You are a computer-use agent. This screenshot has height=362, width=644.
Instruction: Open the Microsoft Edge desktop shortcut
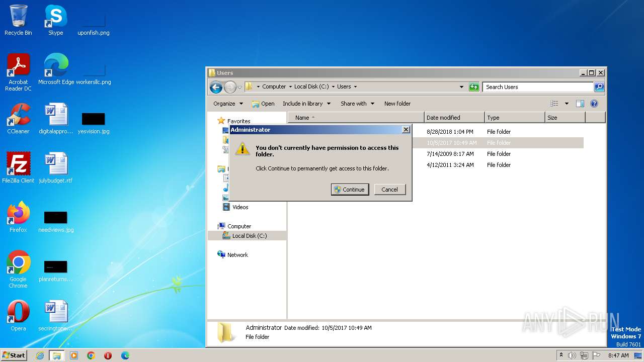tap(56, 70)
